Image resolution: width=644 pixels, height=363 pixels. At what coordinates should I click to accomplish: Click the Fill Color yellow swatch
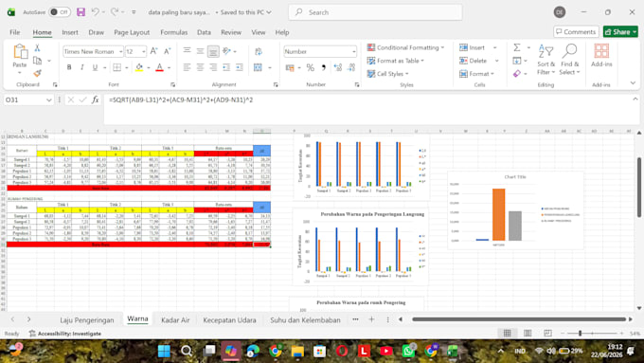[139, 67]
